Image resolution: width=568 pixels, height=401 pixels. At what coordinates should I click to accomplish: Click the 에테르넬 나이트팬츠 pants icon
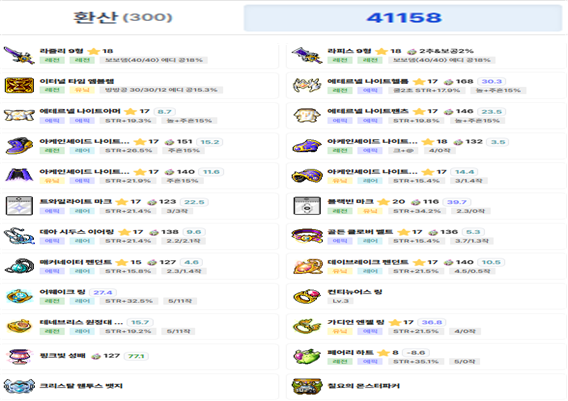pyautogui.click(x=307, y=116)
